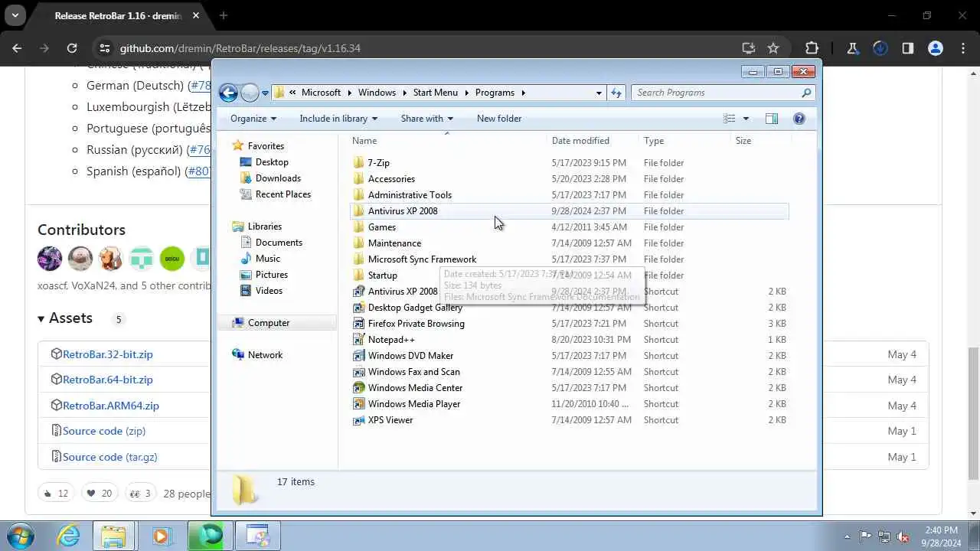This screenshot has width=980, height=551.
Task: Select Libraries in navigation pane
Action: click(265, 227)
